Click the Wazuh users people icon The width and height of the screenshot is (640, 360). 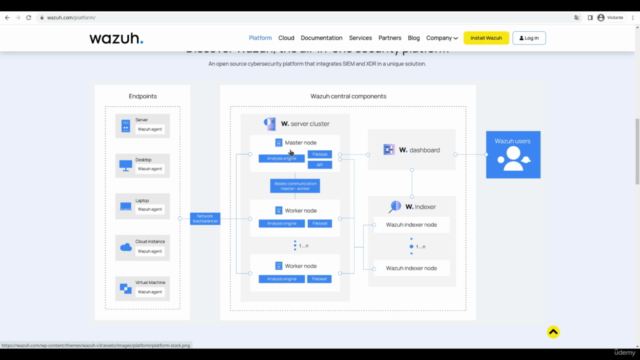[513, 159]
